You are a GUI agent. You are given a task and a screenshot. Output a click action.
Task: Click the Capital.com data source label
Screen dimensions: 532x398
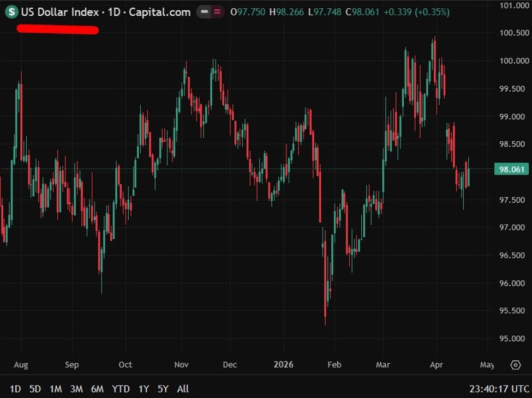click(x=160, y=12)
